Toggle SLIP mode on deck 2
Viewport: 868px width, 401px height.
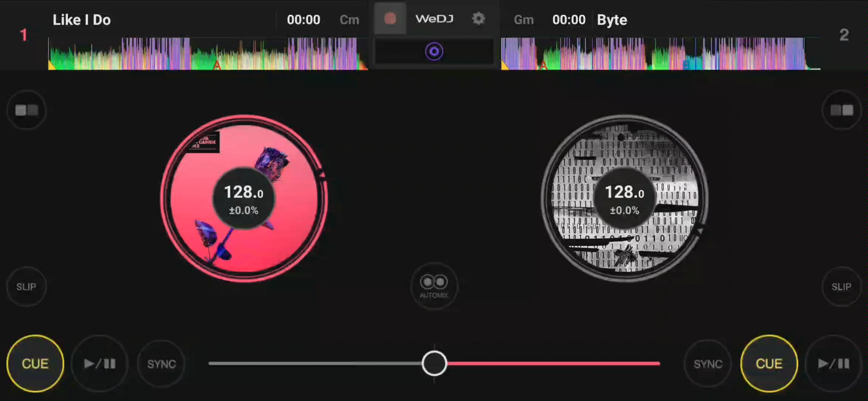click(841, 287)
